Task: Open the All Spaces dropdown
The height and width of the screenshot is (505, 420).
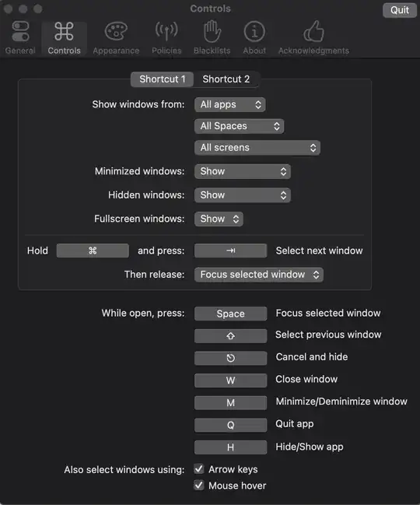Action: pyautogui.click(x=239, y=126)
